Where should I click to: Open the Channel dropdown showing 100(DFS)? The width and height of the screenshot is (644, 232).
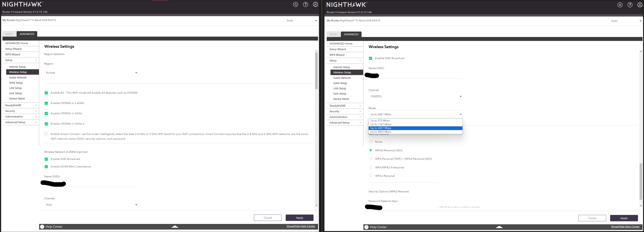point(415,96)
